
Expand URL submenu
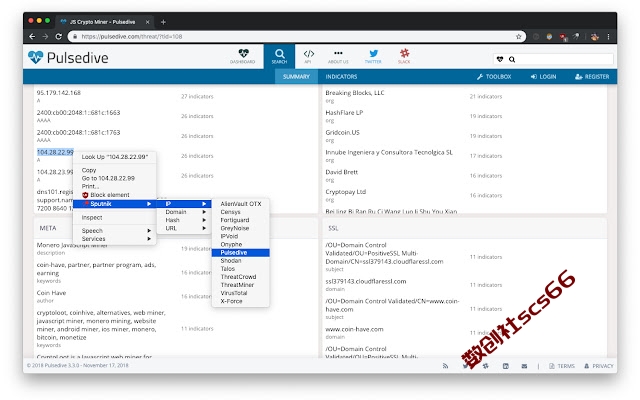[x=184, y=228]
